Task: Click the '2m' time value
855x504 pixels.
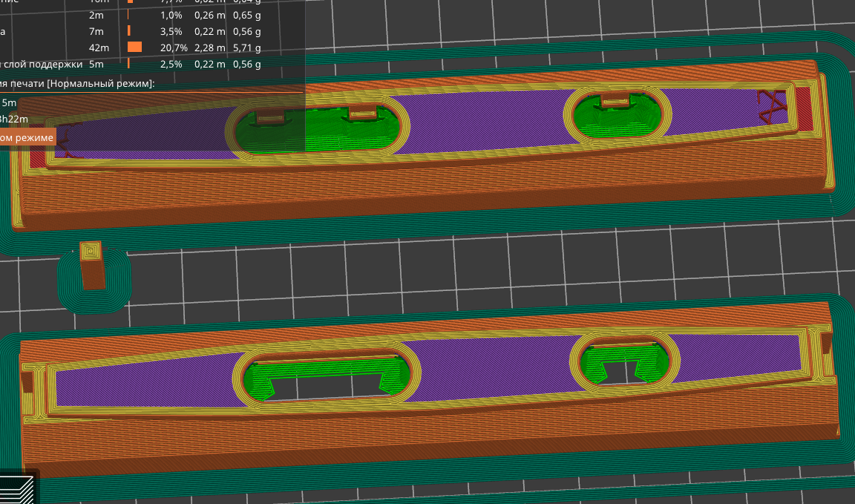Action: [x=96, y=15]
